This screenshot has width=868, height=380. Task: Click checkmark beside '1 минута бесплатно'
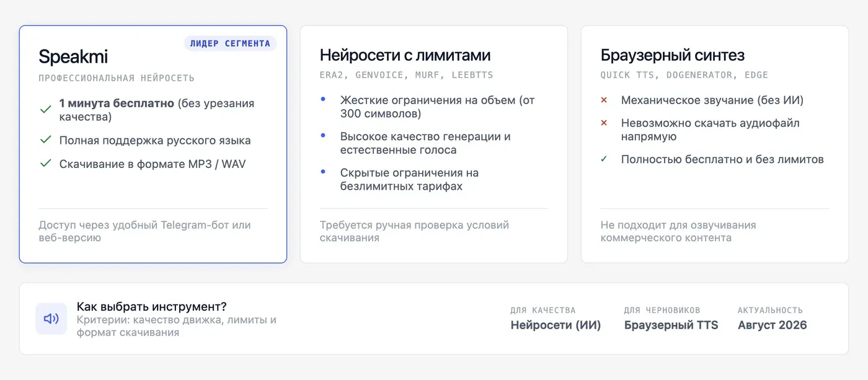[45, 109]
